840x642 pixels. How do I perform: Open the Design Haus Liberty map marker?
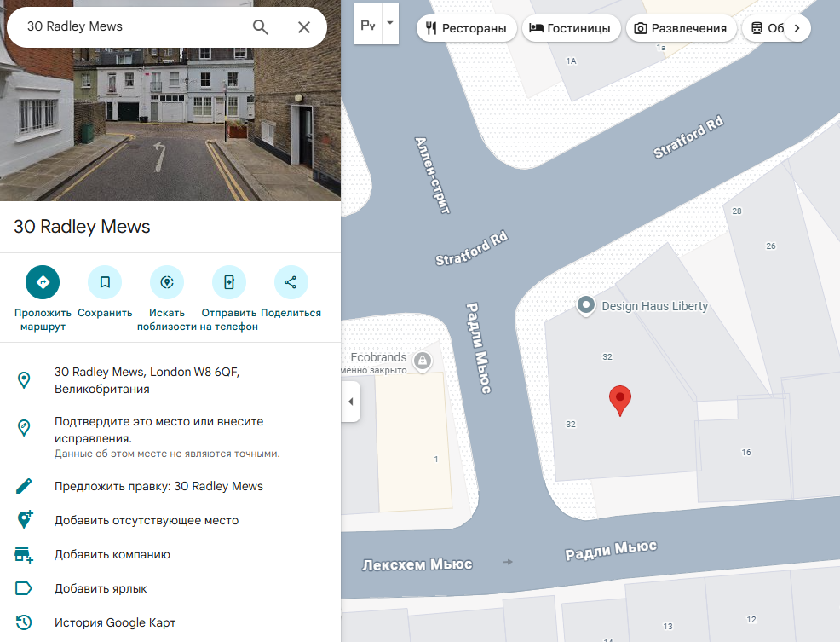(x=586, y=305)
